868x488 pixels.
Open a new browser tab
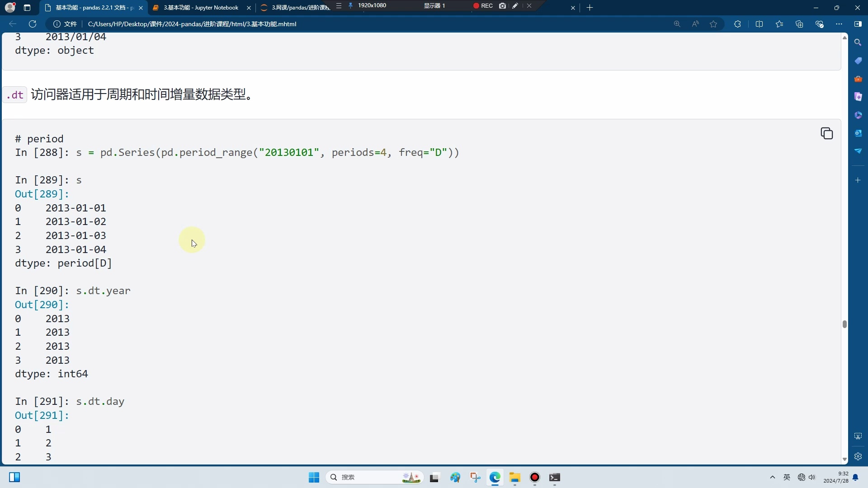tap(590, 8)
